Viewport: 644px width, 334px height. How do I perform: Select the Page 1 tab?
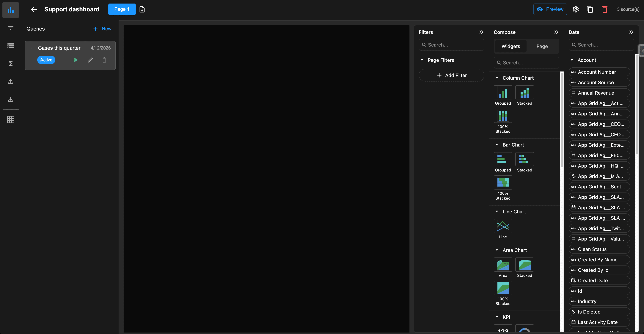point(122,9)
